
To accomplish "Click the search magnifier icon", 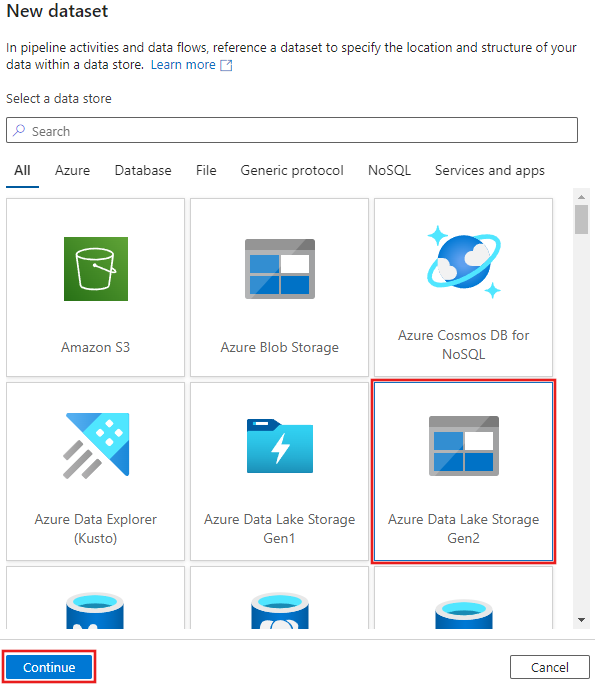I will pos(19,130).
